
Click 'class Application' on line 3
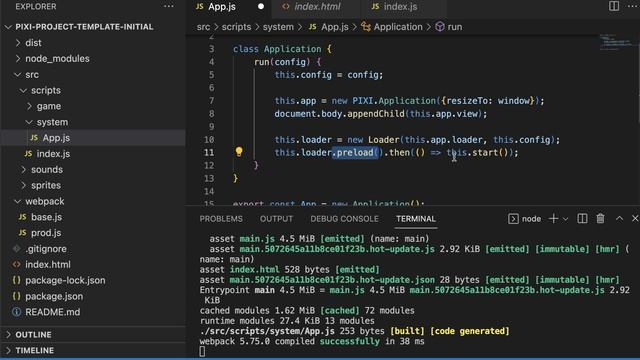tap(277, 49)
